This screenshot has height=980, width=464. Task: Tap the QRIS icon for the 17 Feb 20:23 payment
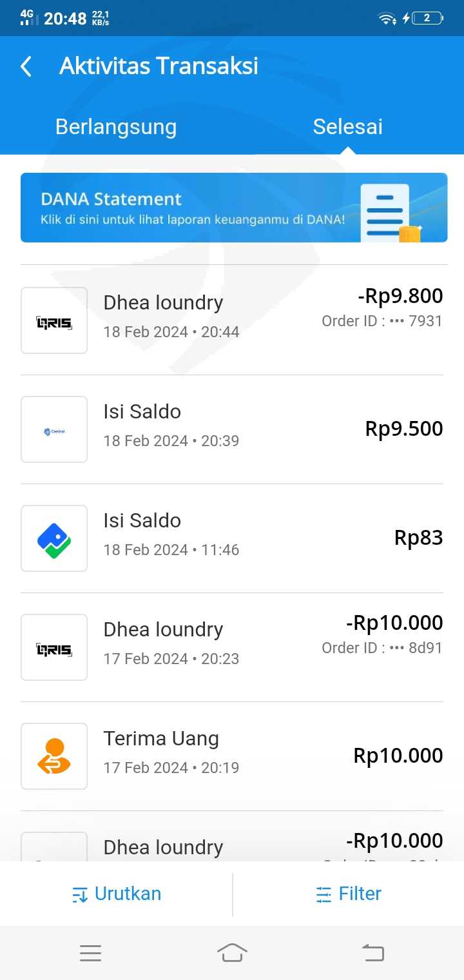tap(54, 647)
